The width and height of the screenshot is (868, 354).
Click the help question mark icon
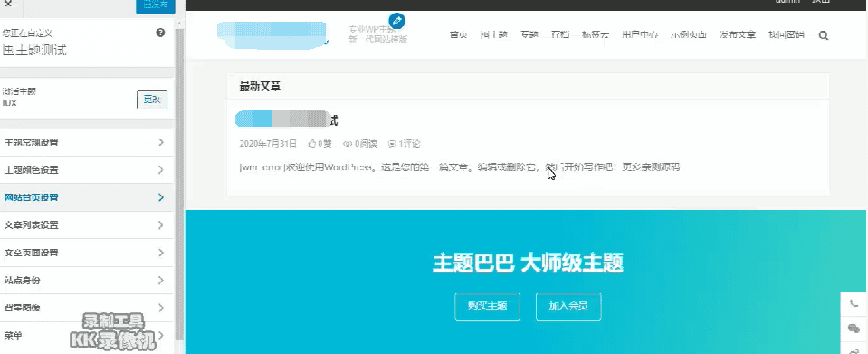(160, 33)
